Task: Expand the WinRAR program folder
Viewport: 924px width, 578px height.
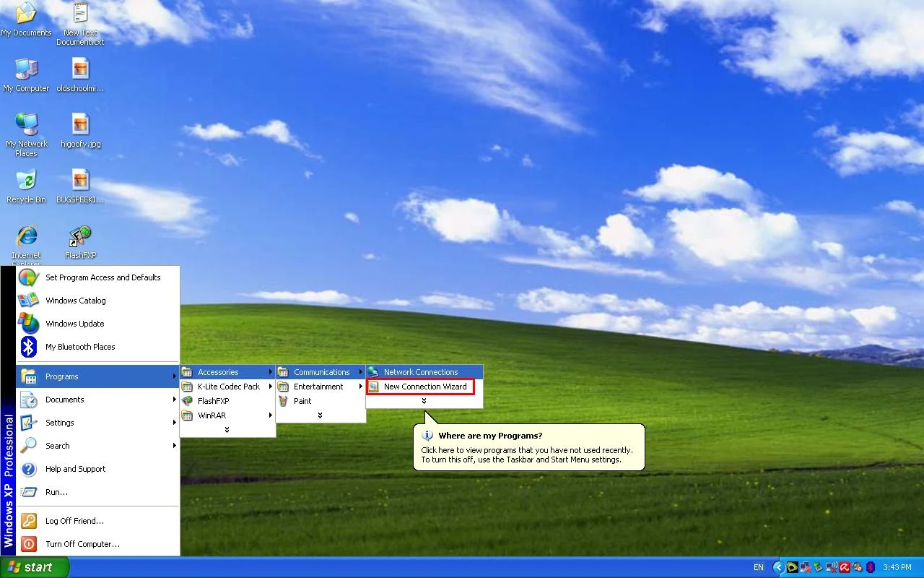Action: [227, 415]
